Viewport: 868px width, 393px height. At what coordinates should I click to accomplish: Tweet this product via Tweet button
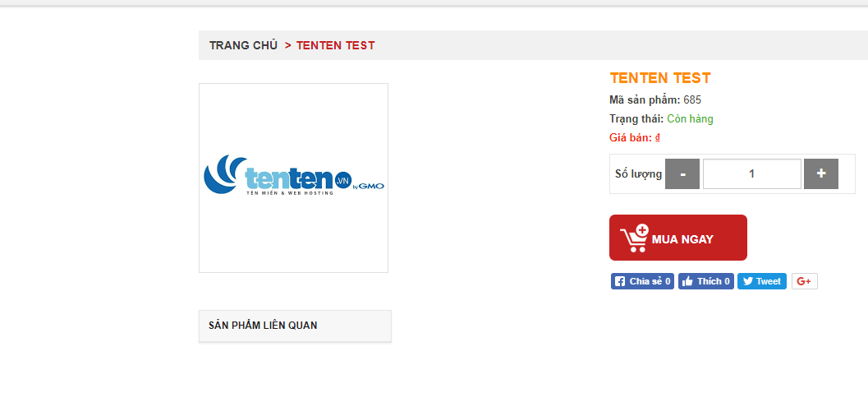[762, 281]
